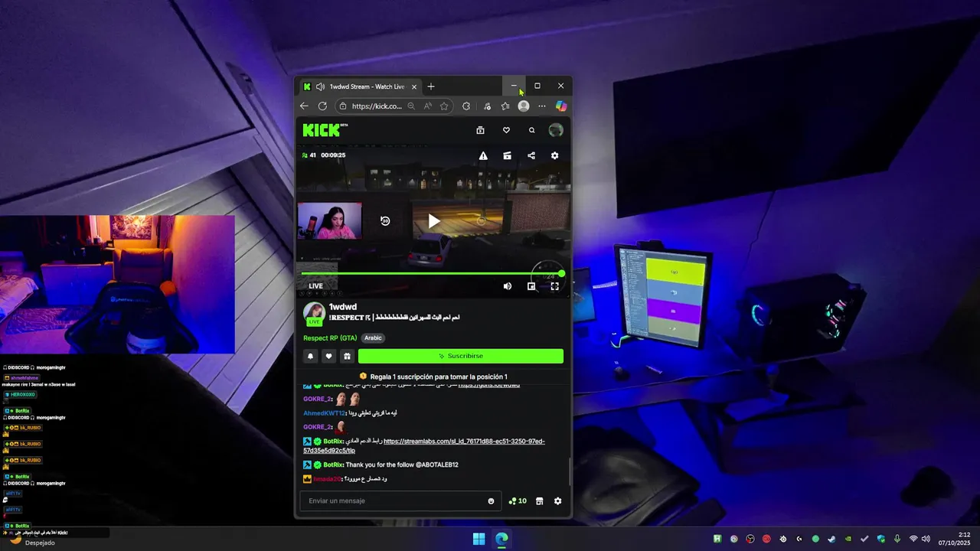Open Microsoft Edge on the taskbar

pyautogui.click(x=501, y=539)
